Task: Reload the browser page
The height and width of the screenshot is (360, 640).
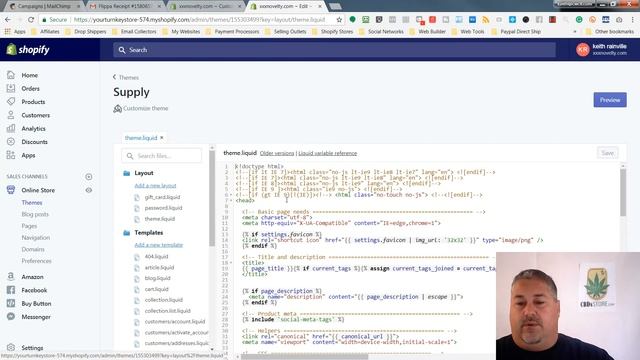Action: click(31, 19)
